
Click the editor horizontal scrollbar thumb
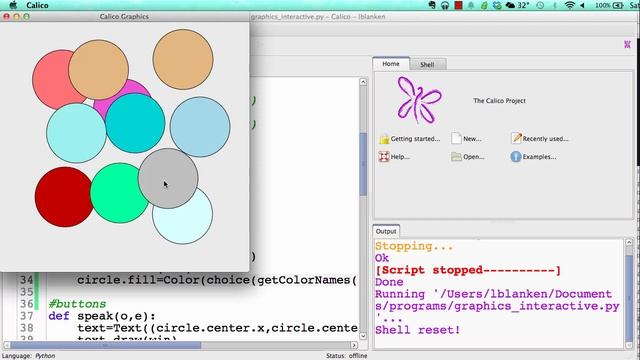[x=106, y=345]
